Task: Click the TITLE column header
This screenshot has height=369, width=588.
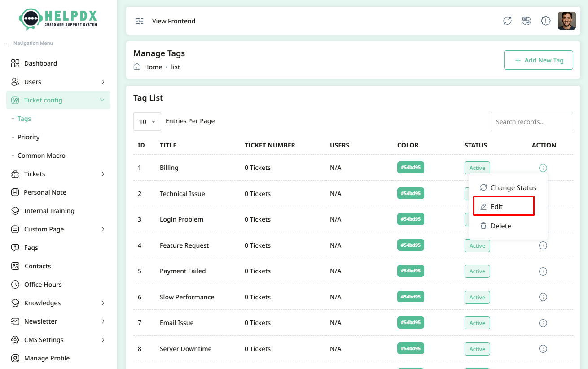Action: [168, 145]
